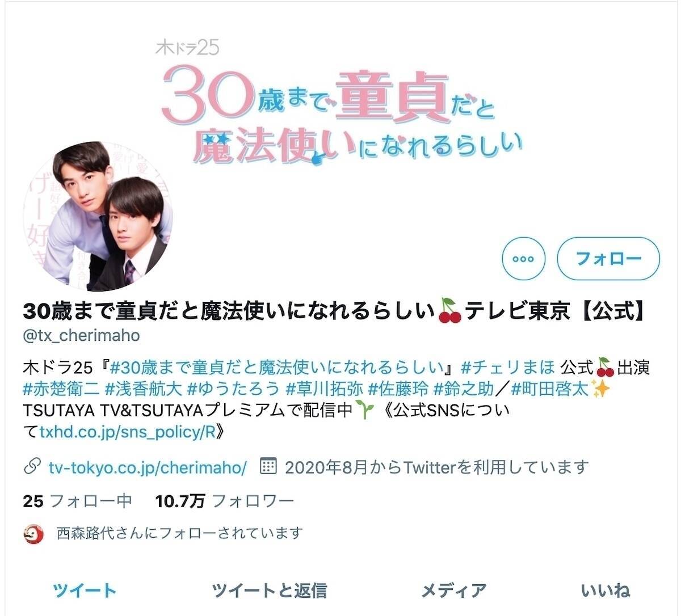The height and width of the screenshot is (616, 681).
Task: Open the tv-tokyo.co.jp/cherimaho/ website link
Action: [x=148, y=467]
